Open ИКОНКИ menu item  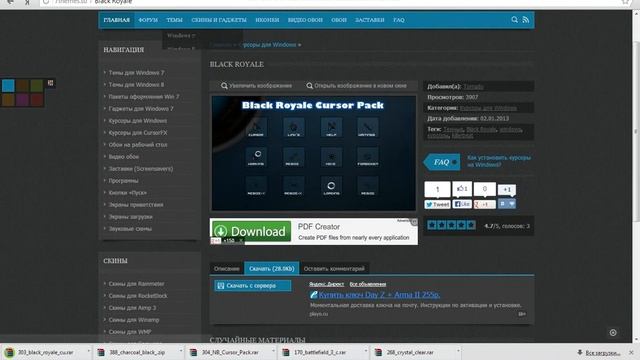[267, 20]
